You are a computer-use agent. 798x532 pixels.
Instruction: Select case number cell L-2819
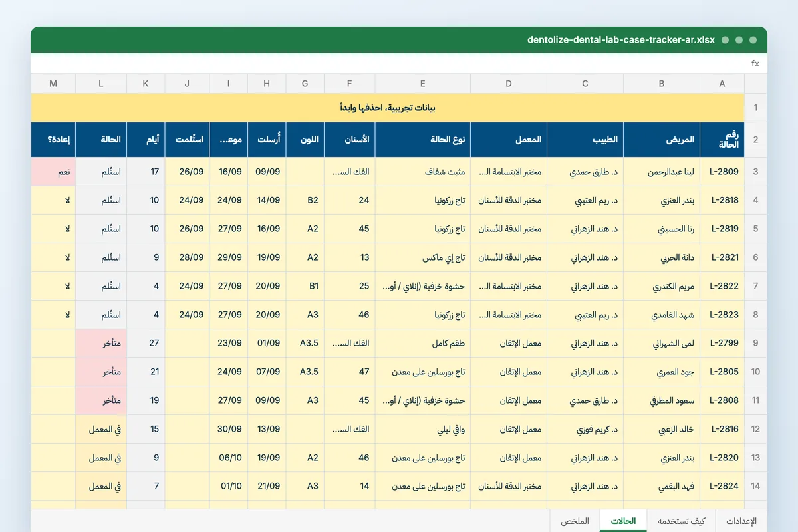coord(722,229)
